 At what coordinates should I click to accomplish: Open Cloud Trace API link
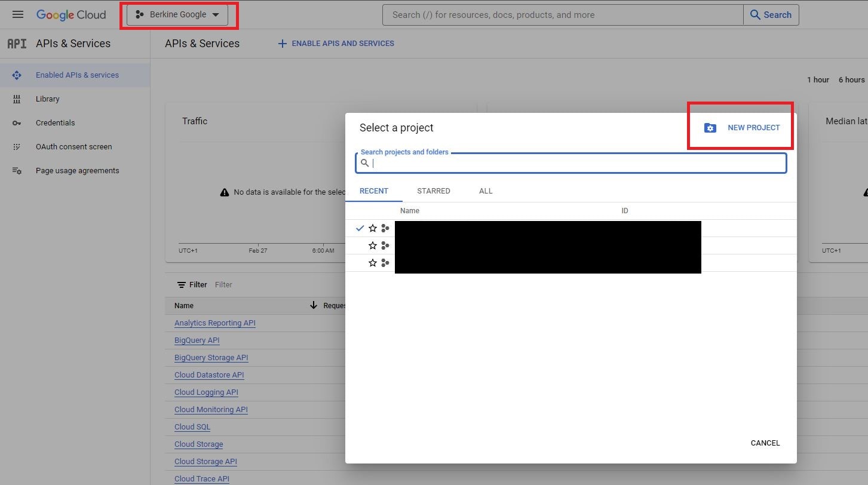(202, 479)
